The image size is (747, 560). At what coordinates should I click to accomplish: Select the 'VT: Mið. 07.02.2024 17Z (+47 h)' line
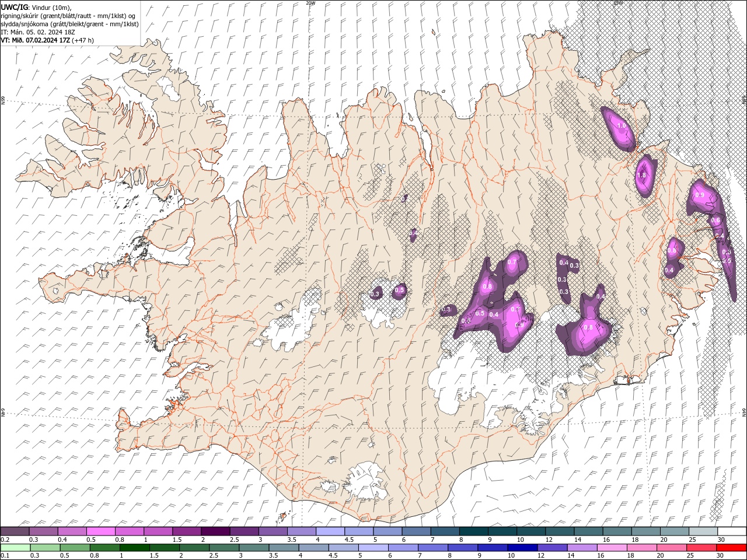point(47,40)
